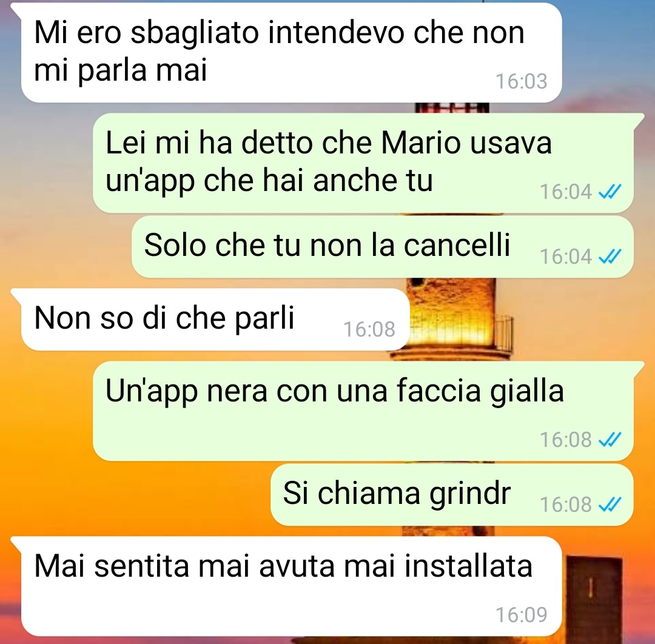This screenshot has width=655, height=644.
Task: Tap the 16:08 timestamp beside 'Si chiama grindr'
Action: [x=566, y=504]
